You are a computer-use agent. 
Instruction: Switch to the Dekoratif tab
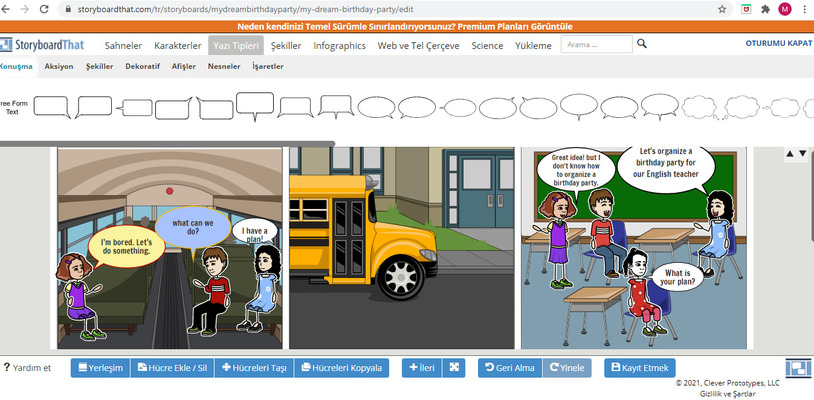pos(142,66)
